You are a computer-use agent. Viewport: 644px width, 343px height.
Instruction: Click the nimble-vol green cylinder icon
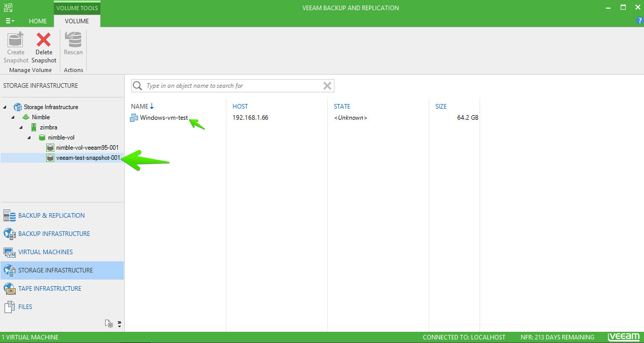point(42,138)
